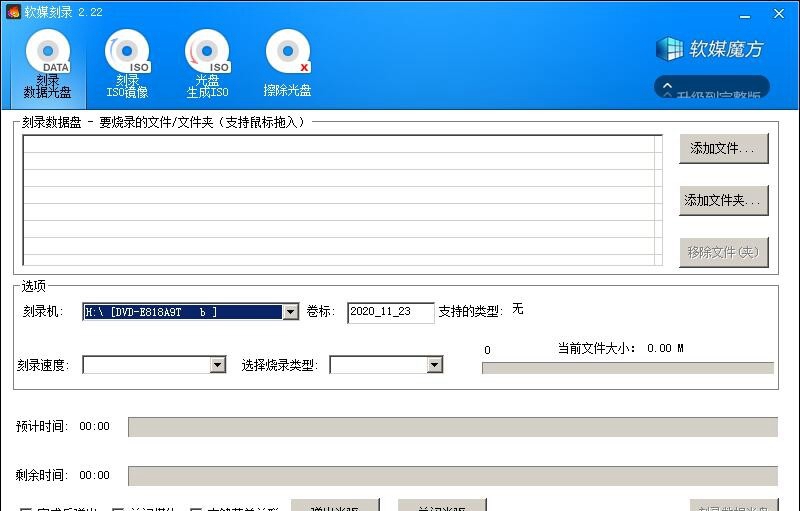Image resolution: width=800 pixels, height=511 pixels.
Task: Open the 刻录速度 speed dropdown
Action: coord(218,365)
